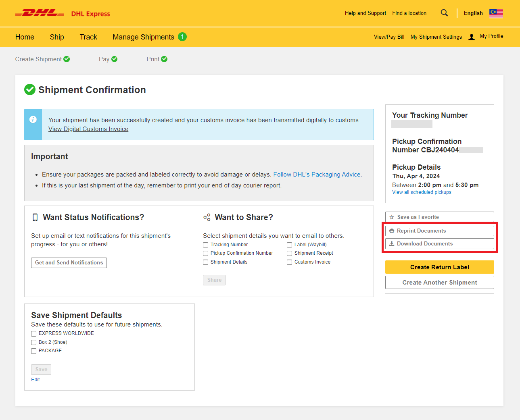Click the Print step label
The width and height of the screenshot is (520, 420).
[153, 59]
